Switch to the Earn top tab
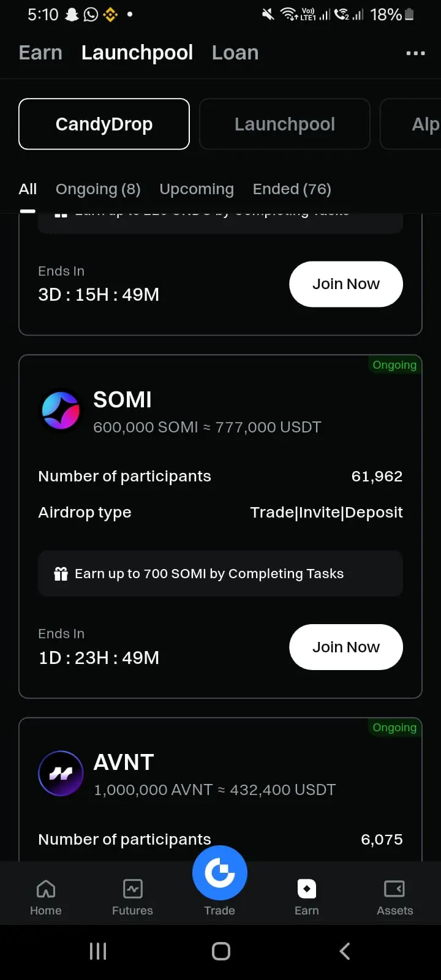 (40, 53)
